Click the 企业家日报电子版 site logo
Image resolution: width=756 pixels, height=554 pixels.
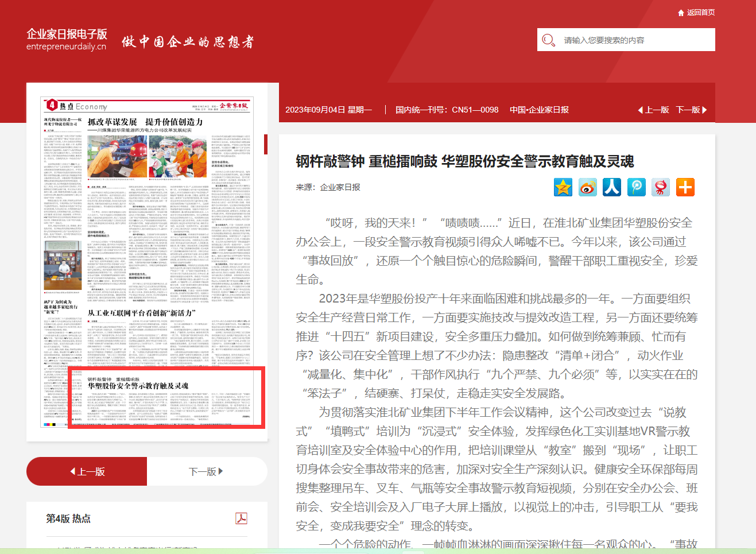(67, 39)
